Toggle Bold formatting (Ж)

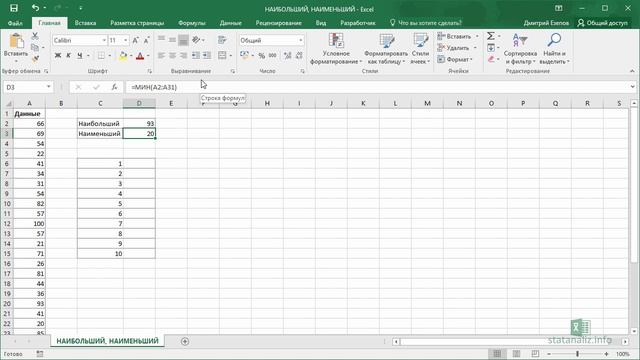click(x=58, y=56)
